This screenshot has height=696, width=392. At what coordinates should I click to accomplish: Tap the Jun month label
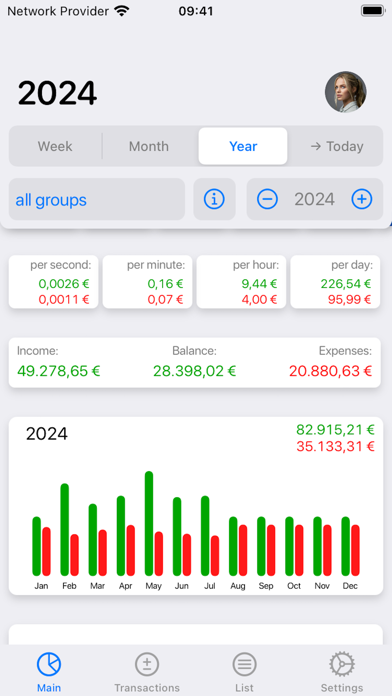coord(182,586)
